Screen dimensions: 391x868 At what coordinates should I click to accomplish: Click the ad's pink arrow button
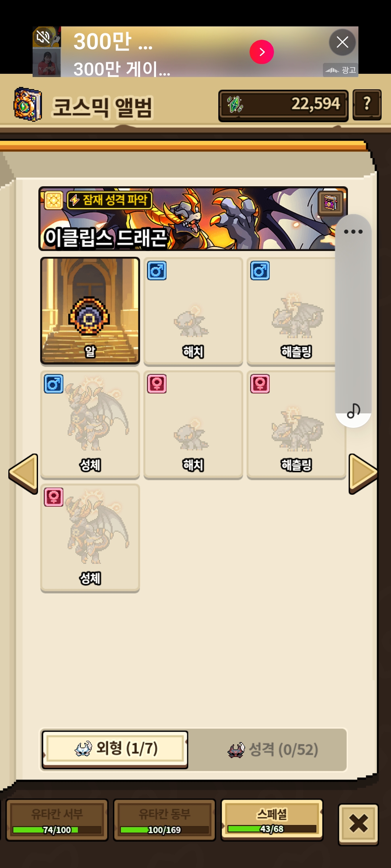click(262, 52)
